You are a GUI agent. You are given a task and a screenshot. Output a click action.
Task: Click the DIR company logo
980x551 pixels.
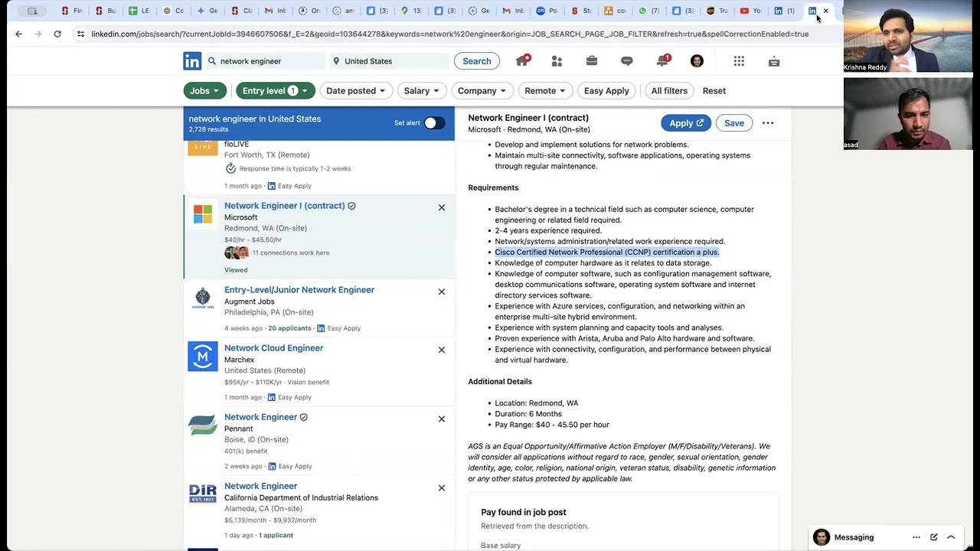[x=203, y=494]
